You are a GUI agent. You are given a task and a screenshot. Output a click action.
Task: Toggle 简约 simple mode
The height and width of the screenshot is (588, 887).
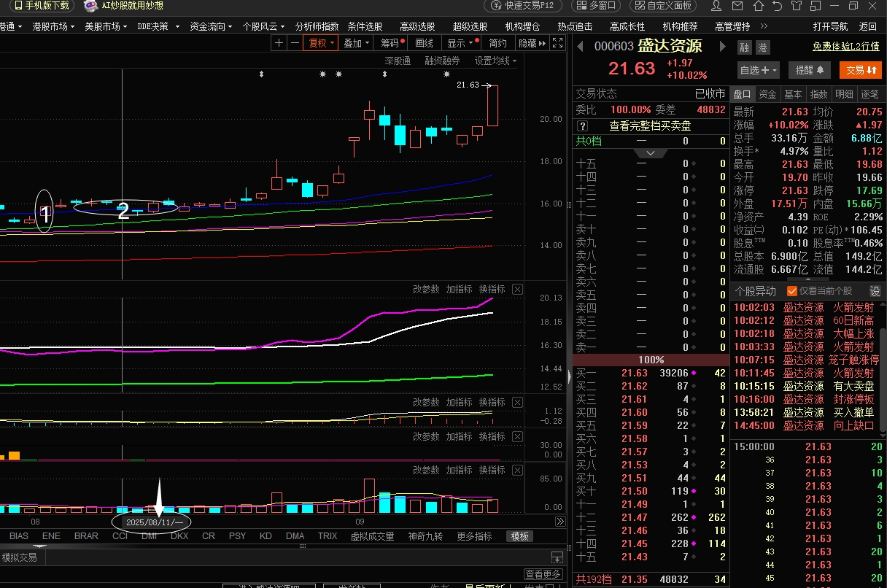[497, 43]
